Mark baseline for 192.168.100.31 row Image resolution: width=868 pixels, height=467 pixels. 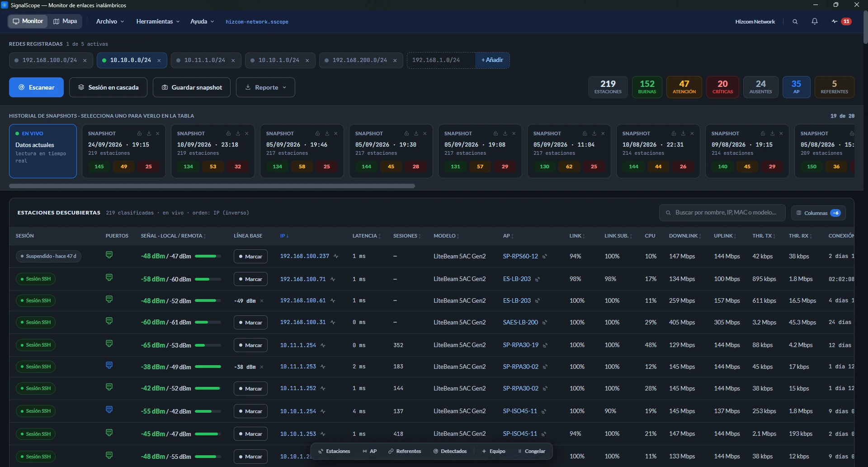250,323
